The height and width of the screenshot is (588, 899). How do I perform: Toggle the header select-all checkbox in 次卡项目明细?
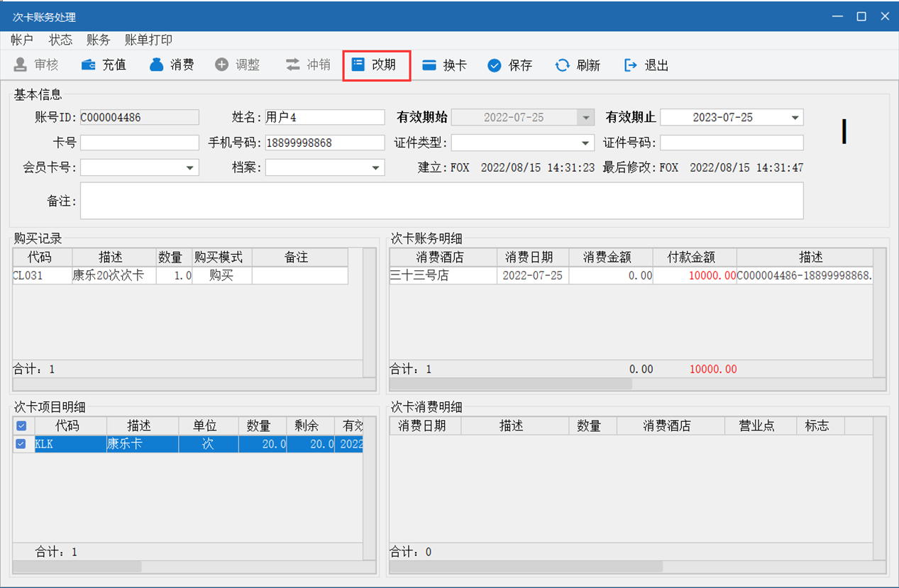(21, 426)
